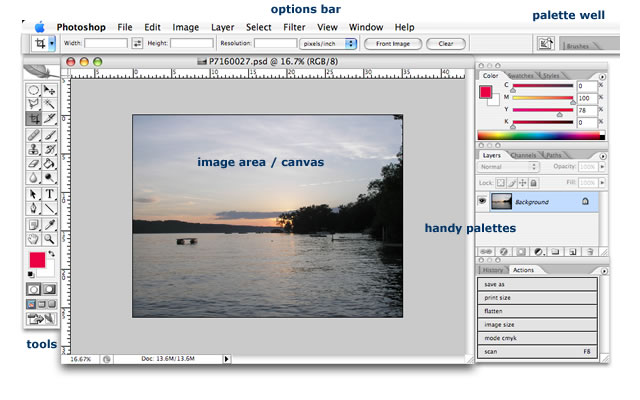640x400 pixels.
Task: Select the Path Selection arrow tool
Action: pos(33,194)
